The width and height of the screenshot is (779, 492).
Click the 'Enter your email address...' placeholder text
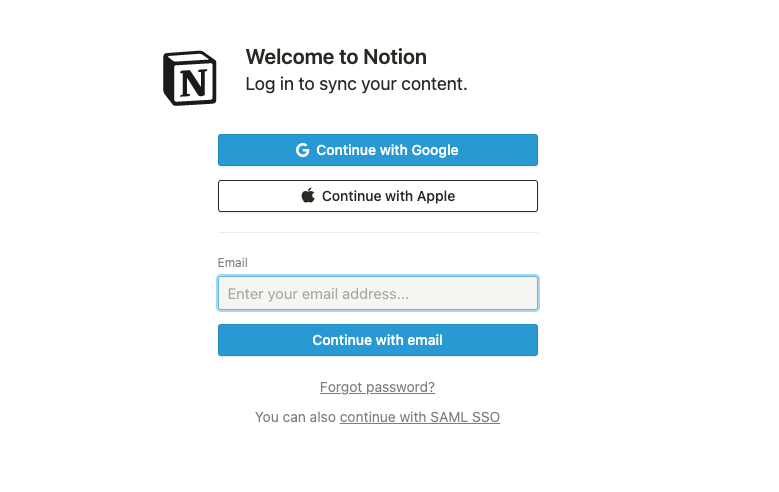pyautogui.click(x=318, y=294)
